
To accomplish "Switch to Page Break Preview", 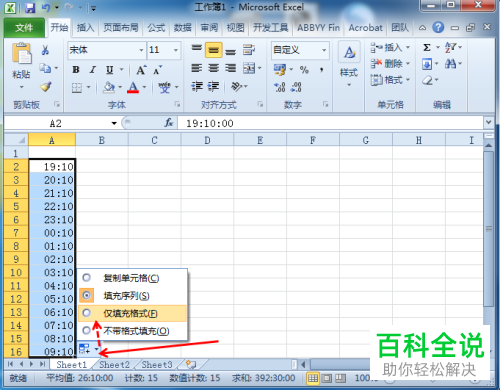I will click(340, 378).
